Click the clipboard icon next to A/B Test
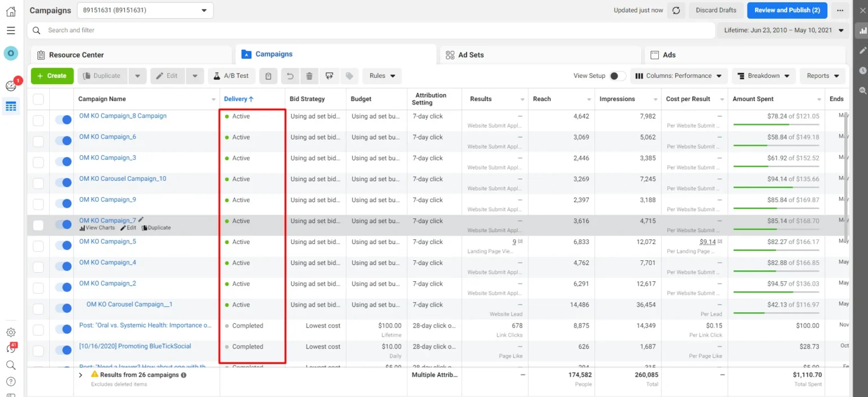Image resolution: width=868 pixels, height=397 pixels. [268, 76]
